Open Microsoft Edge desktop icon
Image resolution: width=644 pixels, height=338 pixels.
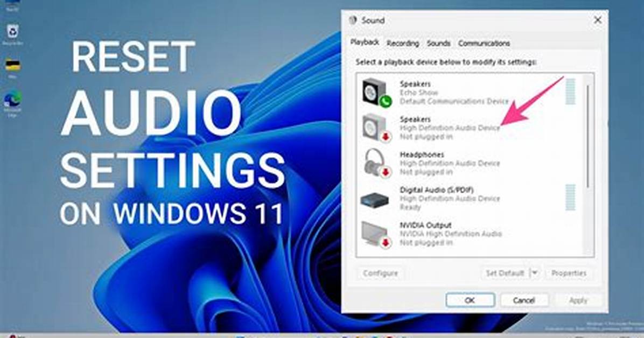coord(13,104)
